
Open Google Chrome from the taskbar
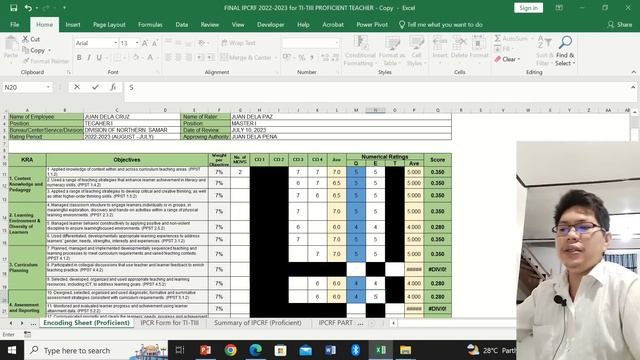(x=231, y=350)
